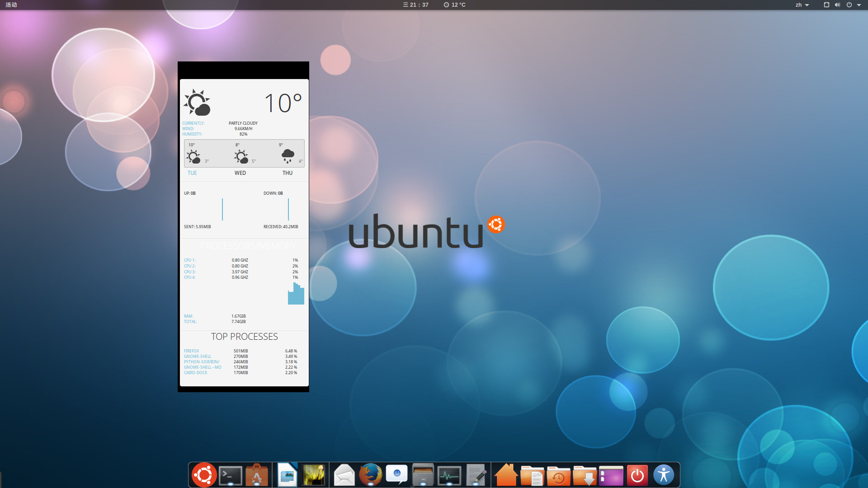The image size is (868, 488).
Task: Click Wednesday's forecast sun-cloud icon
Action: [x=241, y=157]
